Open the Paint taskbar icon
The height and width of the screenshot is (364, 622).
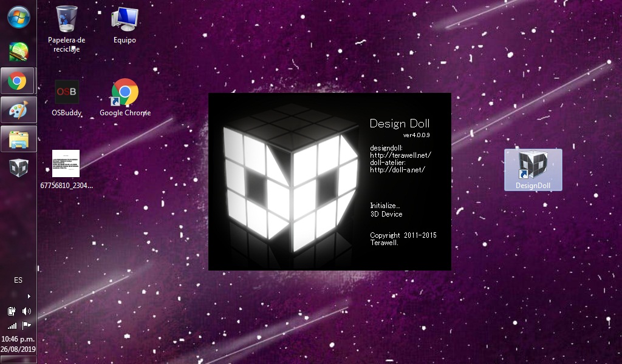point(18,110)
